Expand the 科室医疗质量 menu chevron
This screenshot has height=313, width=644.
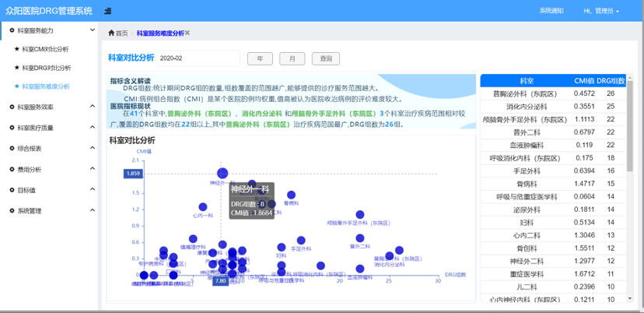coord(93,128)
